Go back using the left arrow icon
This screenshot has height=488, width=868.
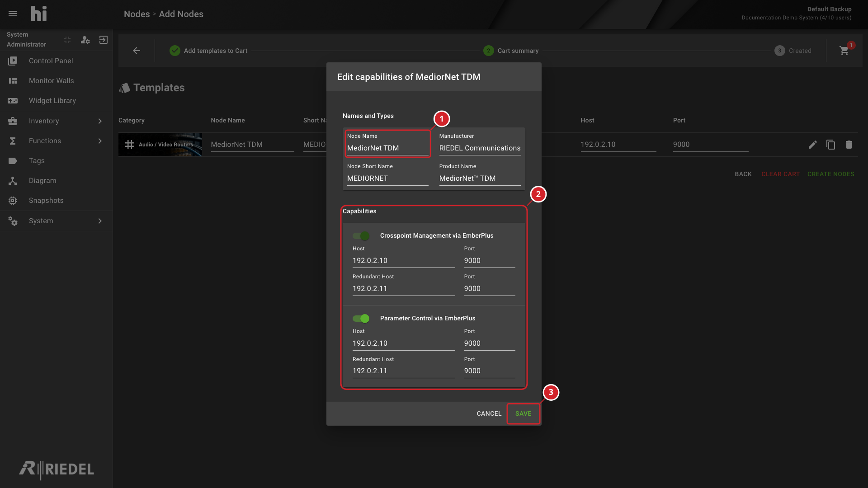pos(137,51)
